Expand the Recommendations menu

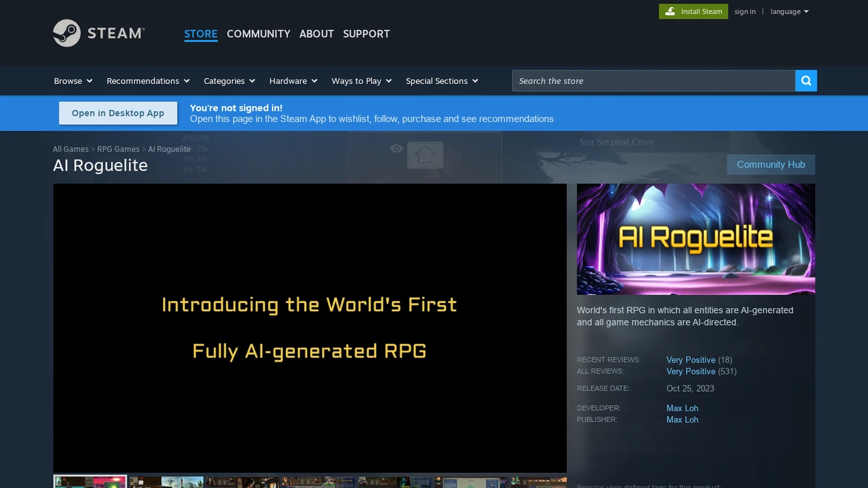(x=148, y=81)
